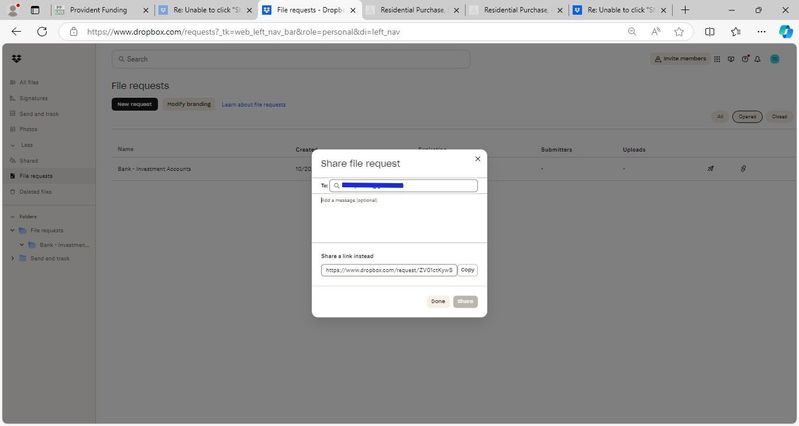Click browser Back arrow
Screen dimensions: 799x426
[x=16, y=32]
